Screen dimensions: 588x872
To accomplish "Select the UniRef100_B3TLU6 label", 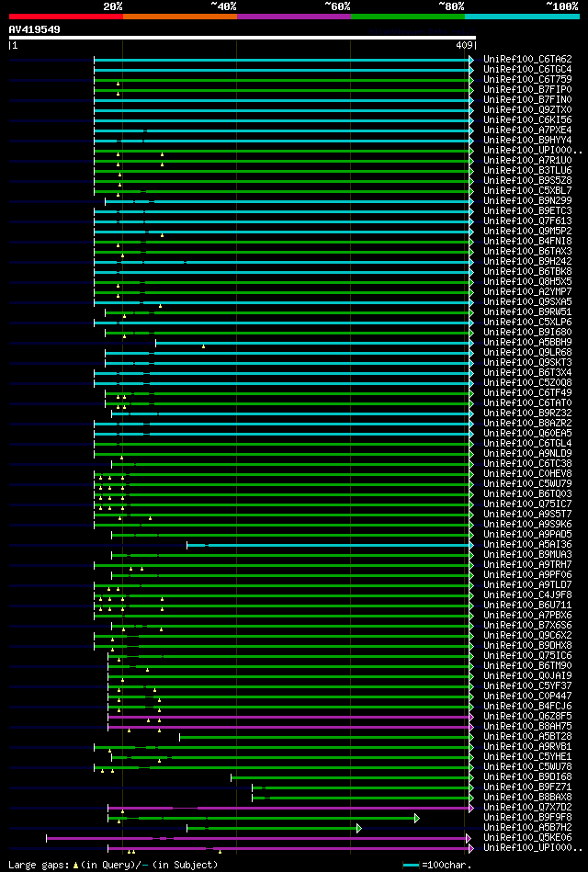I will (x=528, y=171).
